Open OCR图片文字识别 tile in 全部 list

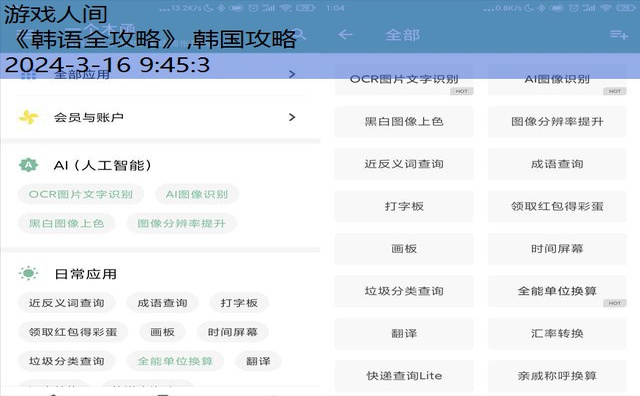[x=404, y=80]
